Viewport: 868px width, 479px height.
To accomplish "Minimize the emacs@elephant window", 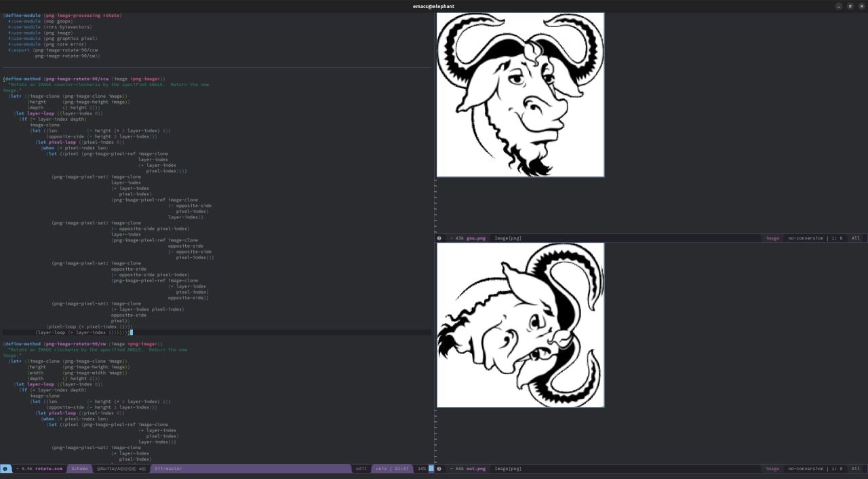I will pos(839,6).
